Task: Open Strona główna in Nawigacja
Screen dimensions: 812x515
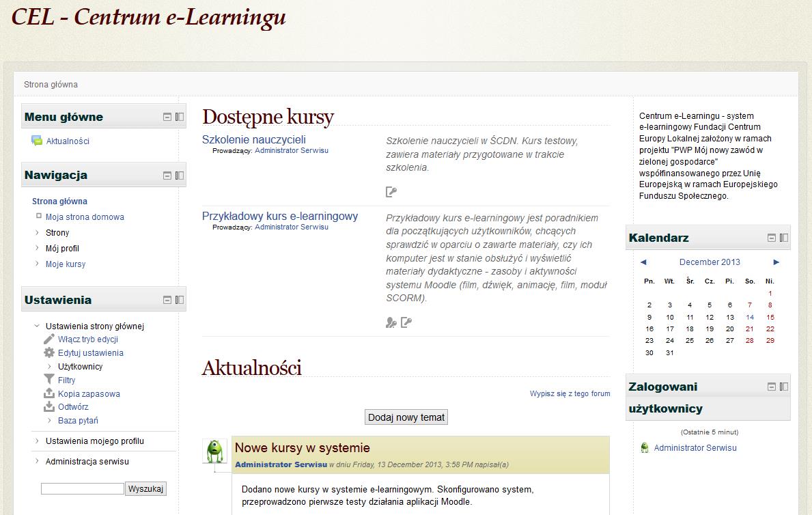Action: click(x=59, y=201)
